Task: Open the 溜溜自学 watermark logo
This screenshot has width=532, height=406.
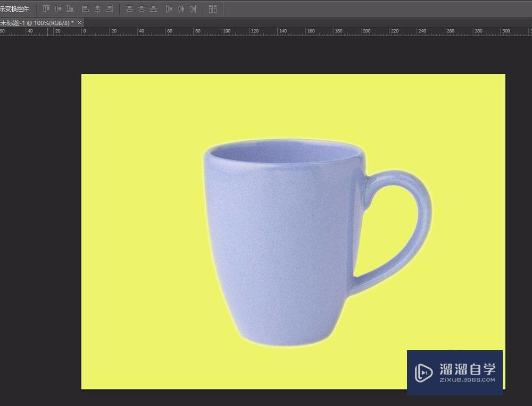Action: pos(455,372)
